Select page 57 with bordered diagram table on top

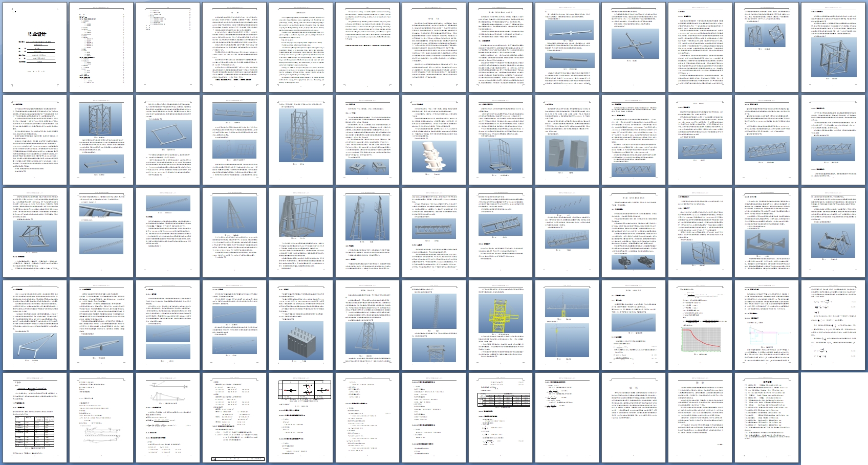click(301, 417)
